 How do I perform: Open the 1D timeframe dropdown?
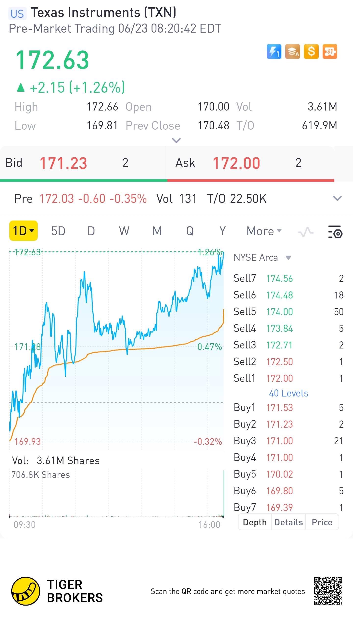[x=24, y=231]
